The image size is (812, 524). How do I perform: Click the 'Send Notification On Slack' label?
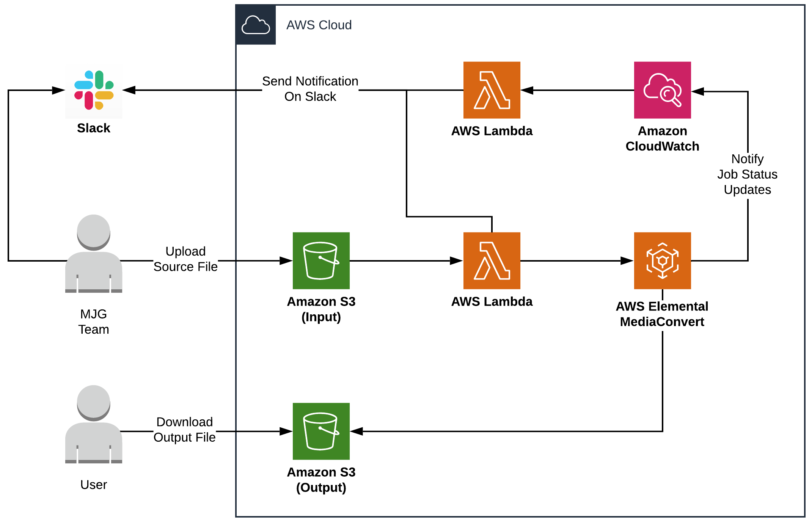[x=310, y=89]
